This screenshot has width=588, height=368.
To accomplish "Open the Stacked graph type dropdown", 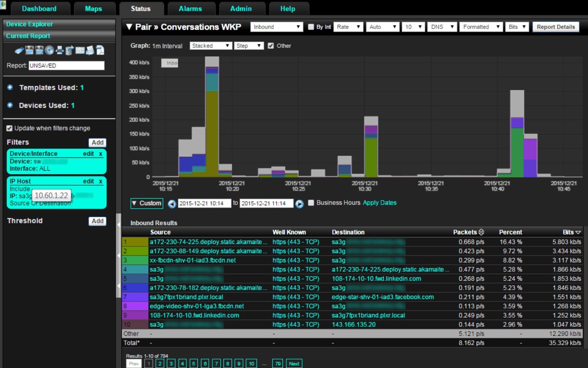I will (x=211, y=46).
